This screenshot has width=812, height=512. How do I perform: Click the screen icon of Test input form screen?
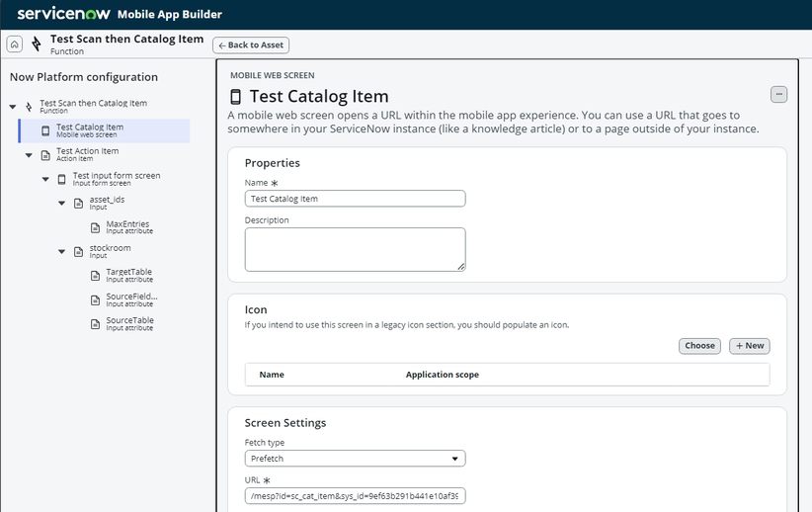click(61, 179)
